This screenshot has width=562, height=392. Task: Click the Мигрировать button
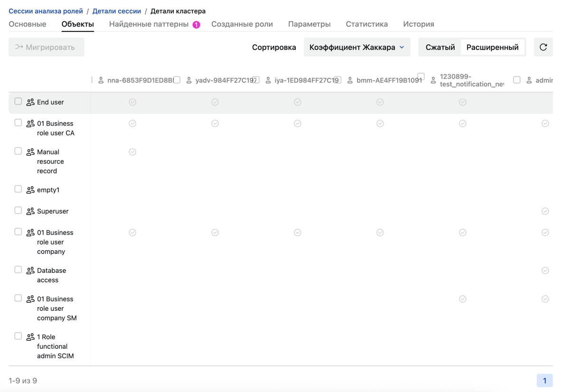pos(47,47)
